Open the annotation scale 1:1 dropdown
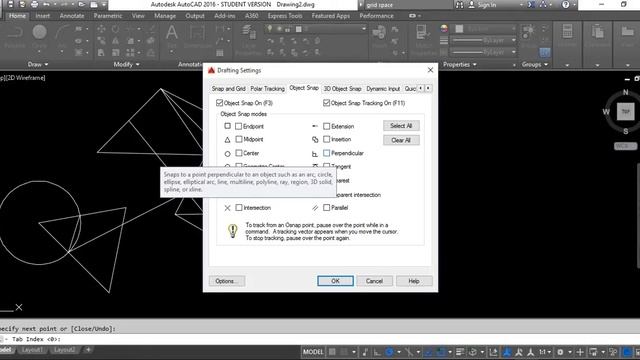 [x=545, y=352]
